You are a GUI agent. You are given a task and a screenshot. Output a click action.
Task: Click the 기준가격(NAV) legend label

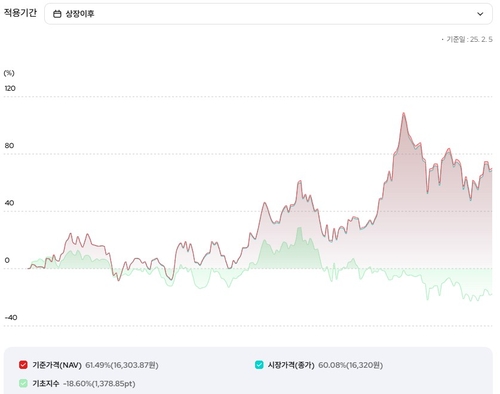click(57, 365)
